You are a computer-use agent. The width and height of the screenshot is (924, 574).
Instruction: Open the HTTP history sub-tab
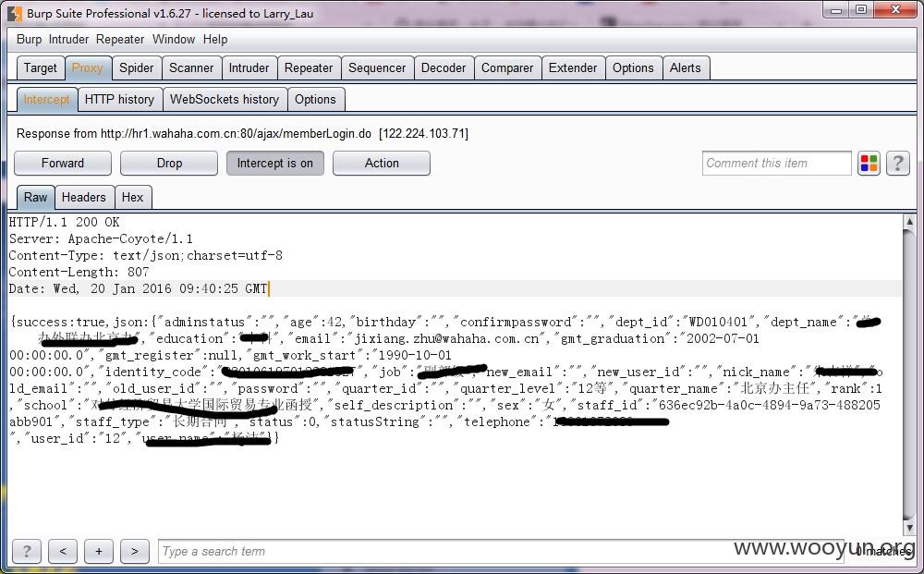click(x=119, y=99)
